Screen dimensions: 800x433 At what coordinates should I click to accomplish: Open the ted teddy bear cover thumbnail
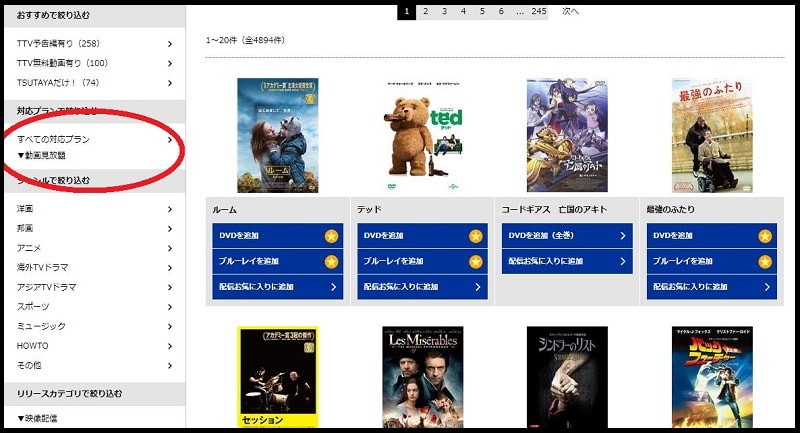423,135
